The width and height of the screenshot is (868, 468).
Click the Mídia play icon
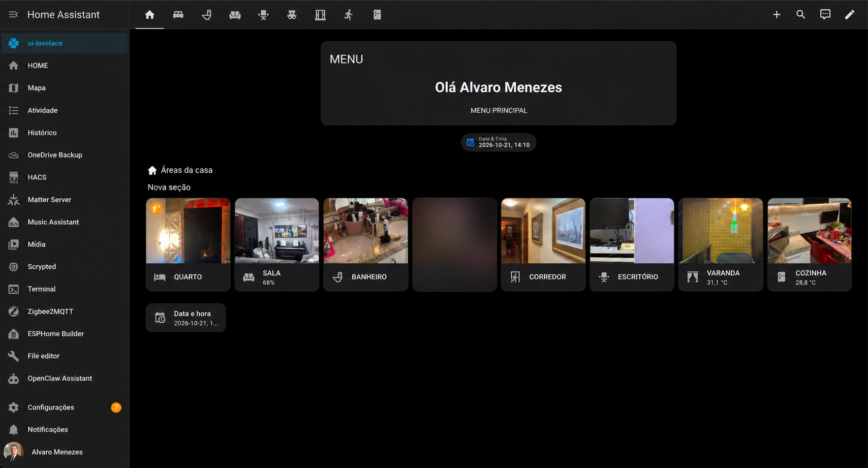tap(14, 244)
